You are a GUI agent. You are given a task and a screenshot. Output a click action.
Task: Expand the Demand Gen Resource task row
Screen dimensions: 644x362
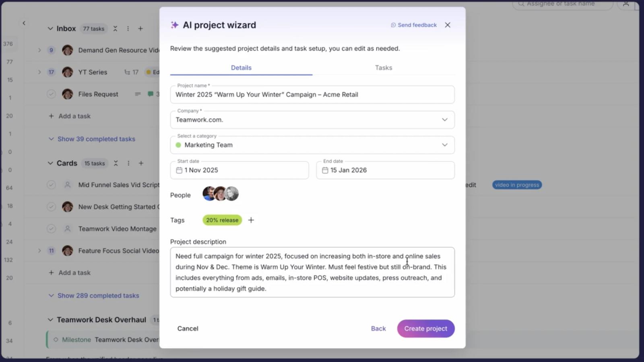click(x=39, y=50)
